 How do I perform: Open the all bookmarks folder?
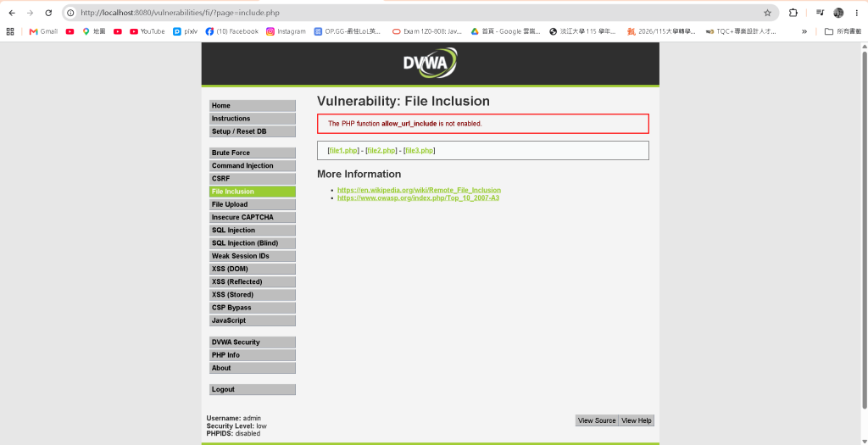pos(843,31)
